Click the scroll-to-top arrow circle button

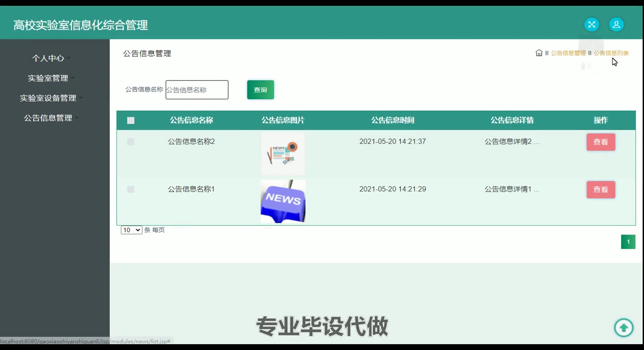pos(623,328)
